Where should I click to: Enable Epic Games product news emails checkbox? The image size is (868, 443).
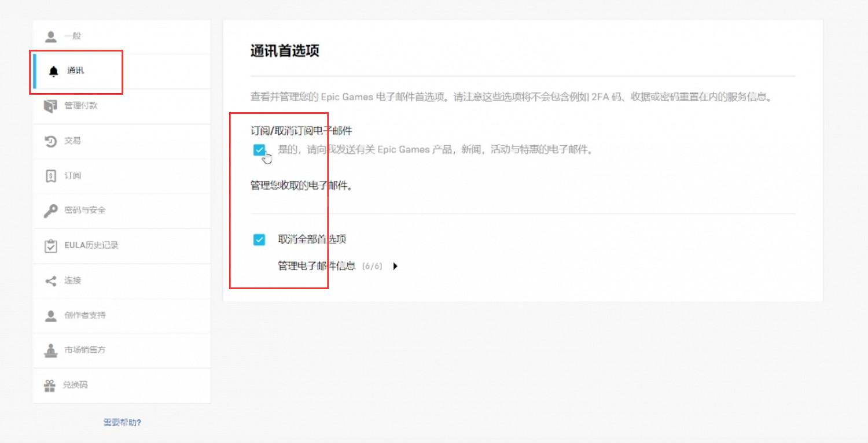(259, 150)
